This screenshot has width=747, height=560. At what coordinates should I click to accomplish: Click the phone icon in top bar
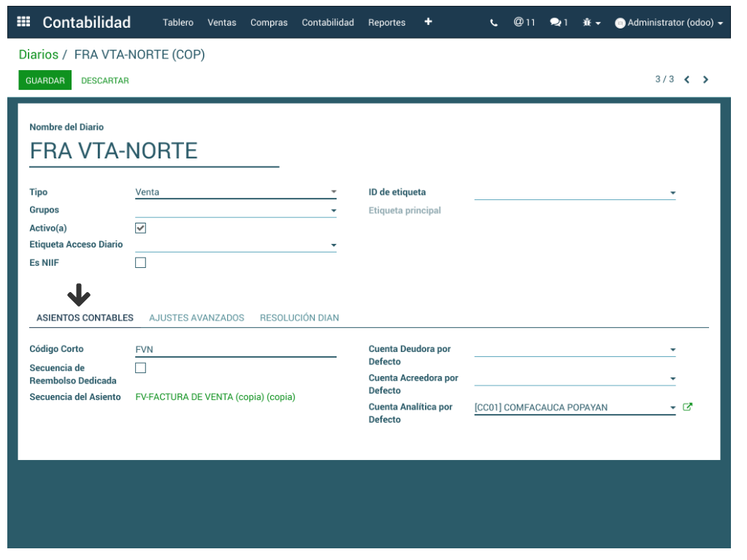(494, 23)
